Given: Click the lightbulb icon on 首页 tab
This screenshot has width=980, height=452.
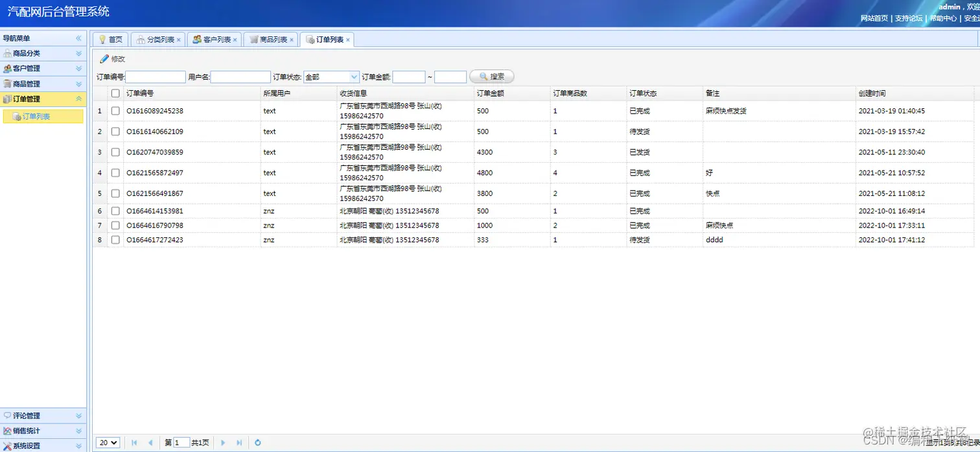Looking at the screenshot, I should [x=102, y=40].
